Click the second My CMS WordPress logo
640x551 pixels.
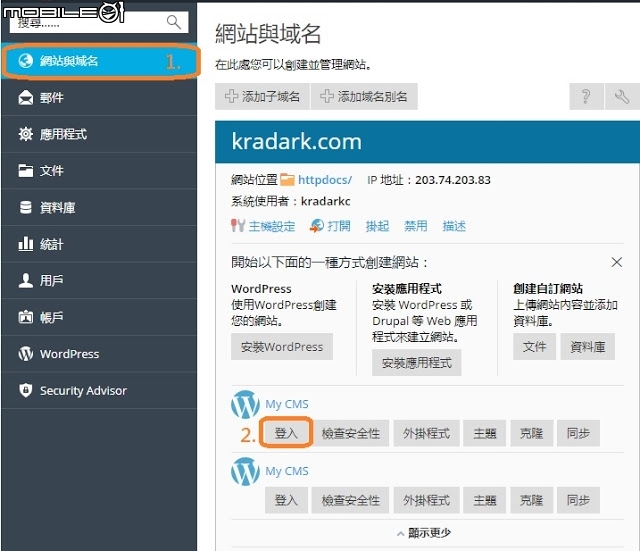tap(245, 471)
